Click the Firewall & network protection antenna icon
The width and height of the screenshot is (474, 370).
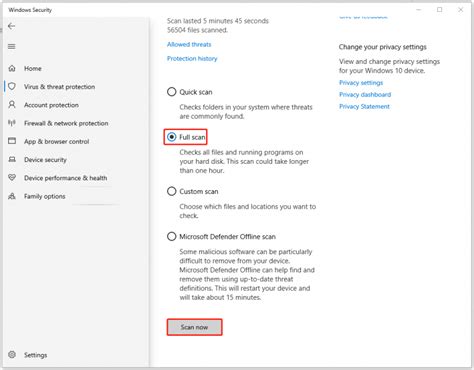click(12, 123)
